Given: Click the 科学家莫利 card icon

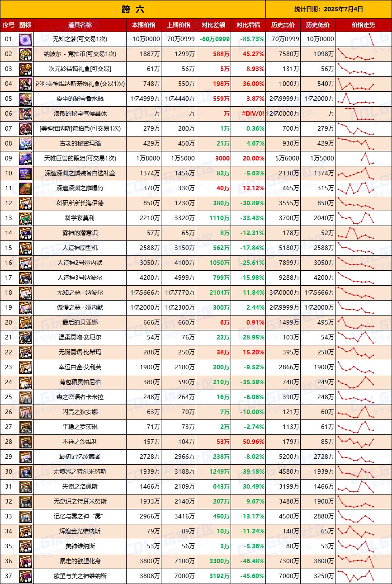Looking at the screenshot, I should pos(25,218).
